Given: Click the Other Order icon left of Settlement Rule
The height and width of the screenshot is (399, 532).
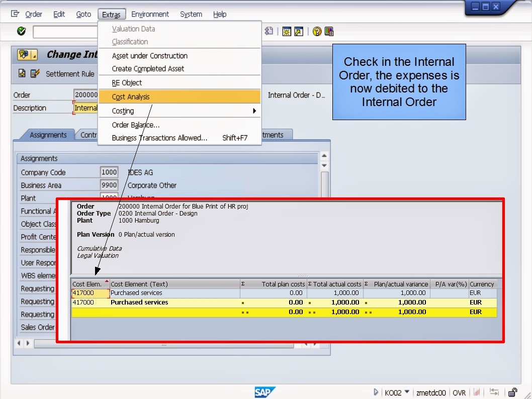Looking at the screenshot, I should (x=22, y=73).
